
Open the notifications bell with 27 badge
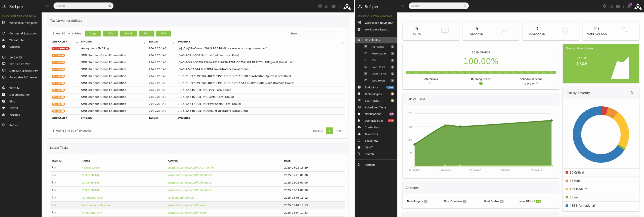click(x=629, y=6)
